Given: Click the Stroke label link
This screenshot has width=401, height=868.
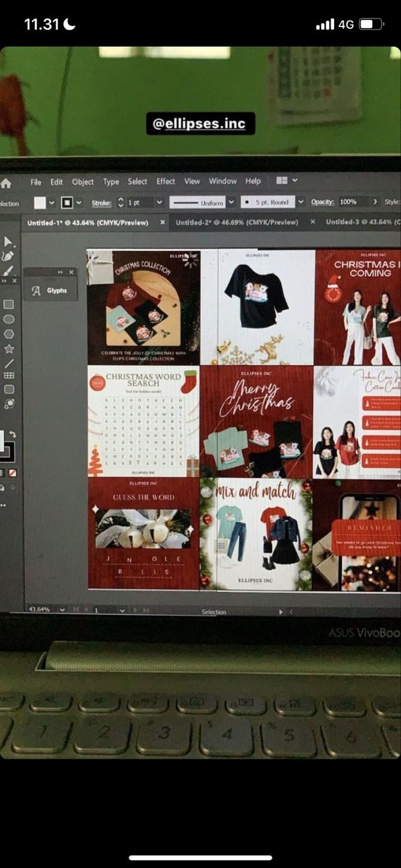Looking at the screenshot, I should [102, 203].
